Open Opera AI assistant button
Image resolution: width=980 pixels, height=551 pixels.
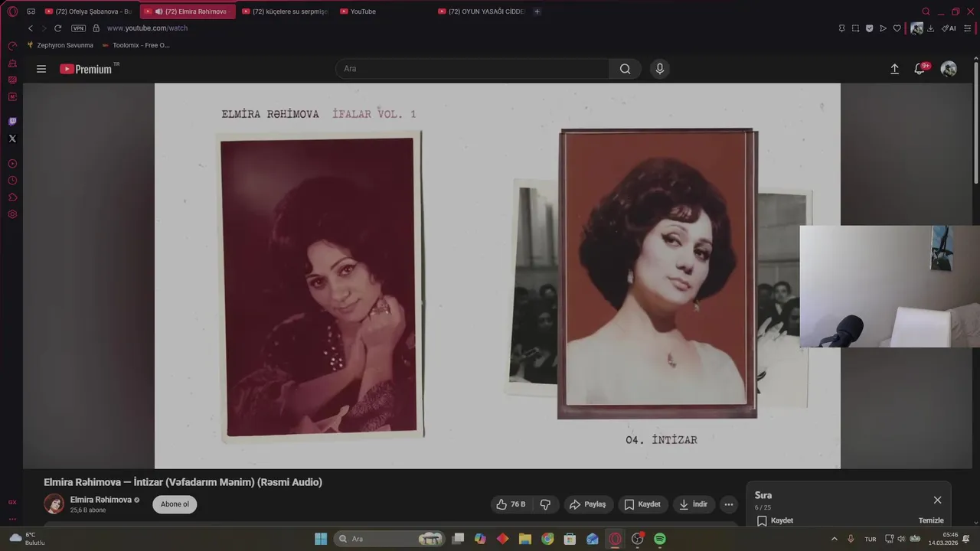click(949, 28)
